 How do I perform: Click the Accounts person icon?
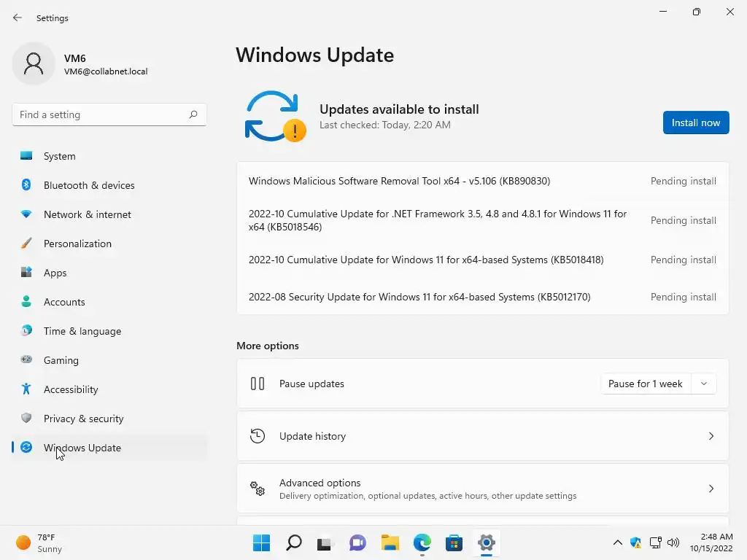(26, 301)
